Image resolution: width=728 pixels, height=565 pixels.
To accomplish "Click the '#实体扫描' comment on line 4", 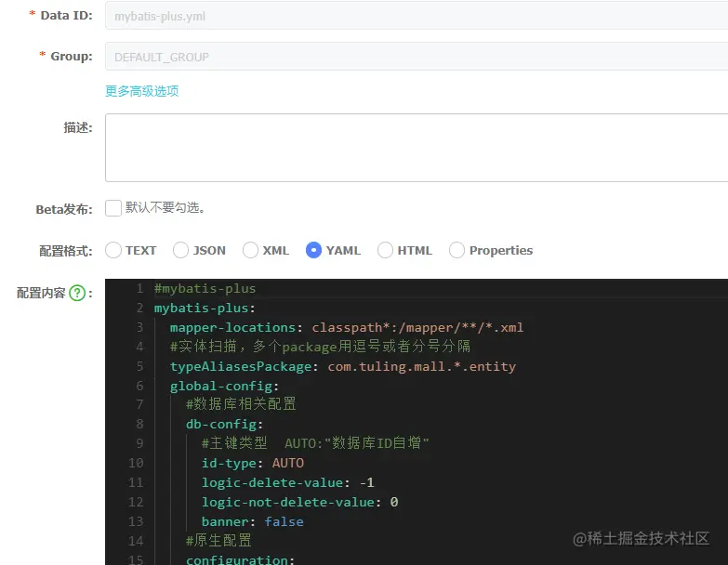I will 204,347.
